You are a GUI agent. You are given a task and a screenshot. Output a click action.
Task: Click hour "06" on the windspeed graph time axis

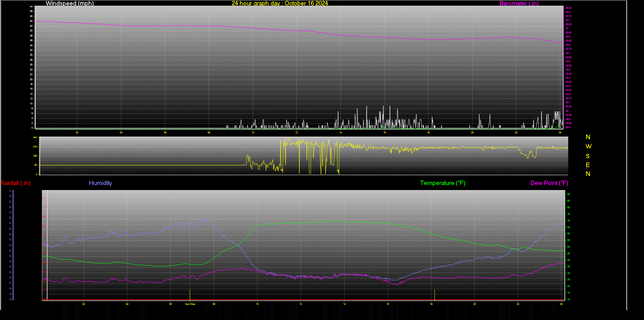(x=165, y=132)
